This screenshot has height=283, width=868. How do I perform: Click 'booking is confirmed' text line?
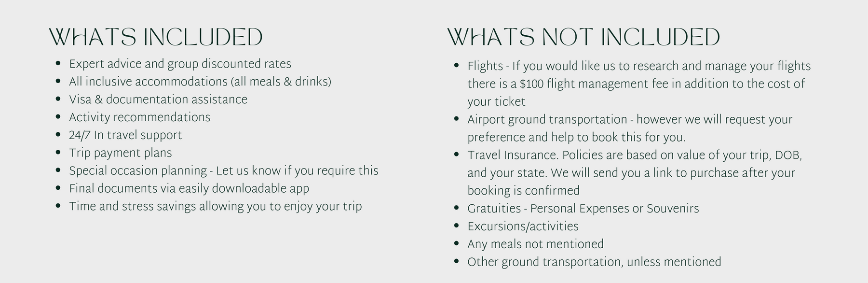[523, 191]
